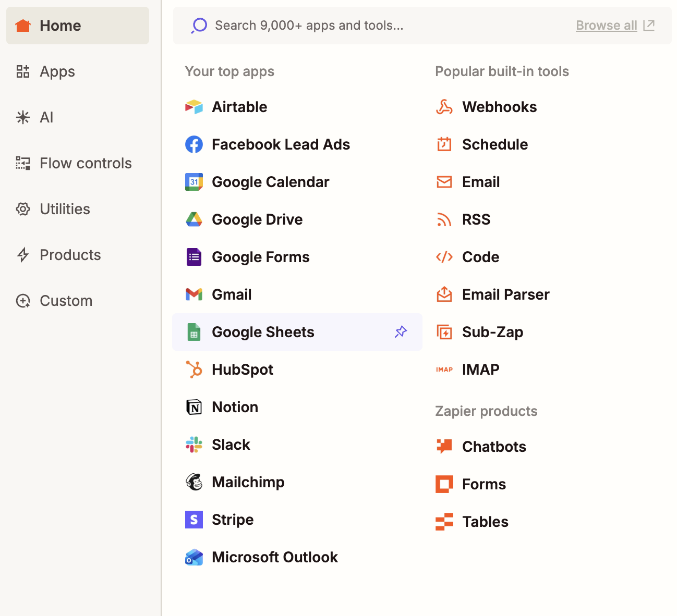Click the Chatbots icon
Screen dimensions: 677x616
(x=444, y=447)
